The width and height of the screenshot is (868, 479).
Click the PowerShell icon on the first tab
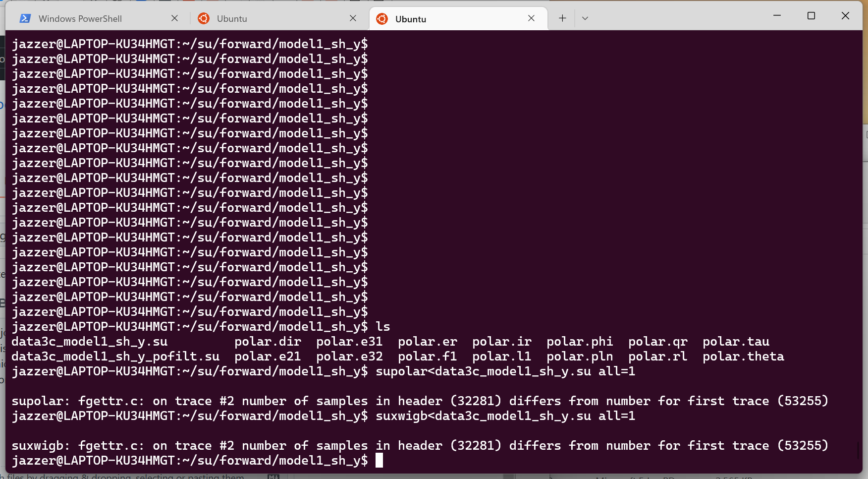point(25,18)
